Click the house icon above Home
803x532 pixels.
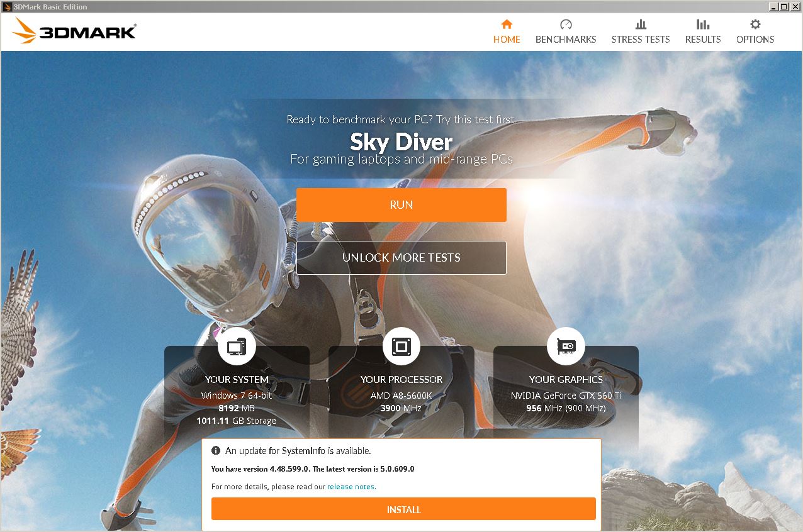507,24
